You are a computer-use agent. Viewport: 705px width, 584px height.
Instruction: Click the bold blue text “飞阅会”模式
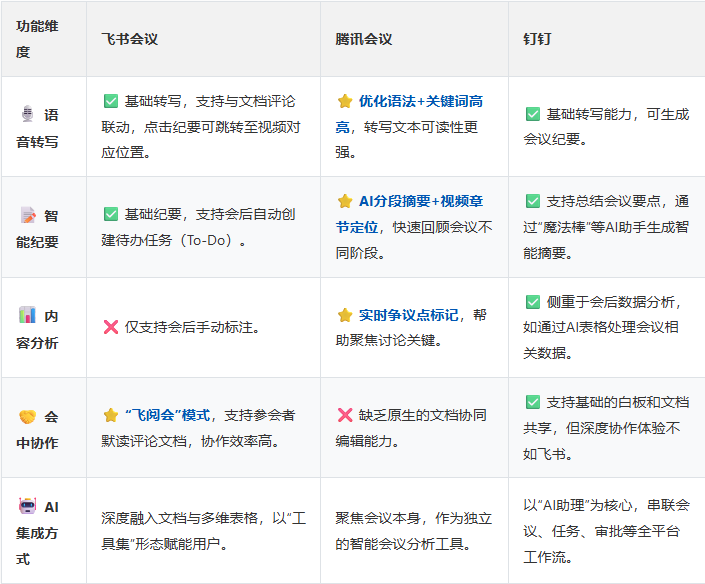point(167,415)
